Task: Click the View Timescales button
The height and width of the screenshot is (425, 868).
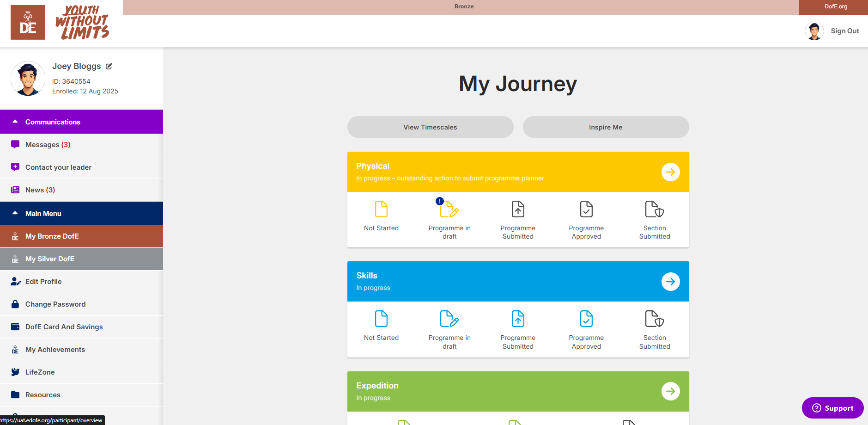Action: [430, 127]
